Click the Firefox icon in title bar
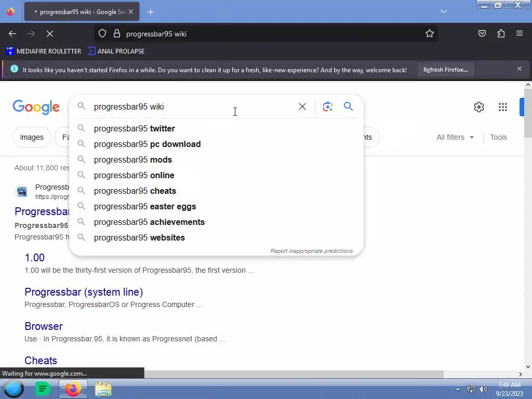The height and width of the screenshot is (399, 532). 10,11
